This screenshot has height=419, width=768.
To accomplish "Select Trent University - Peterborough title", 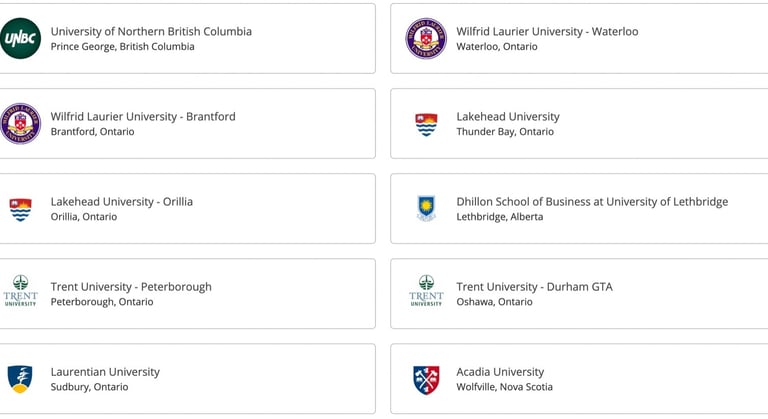I will point(131,287).
